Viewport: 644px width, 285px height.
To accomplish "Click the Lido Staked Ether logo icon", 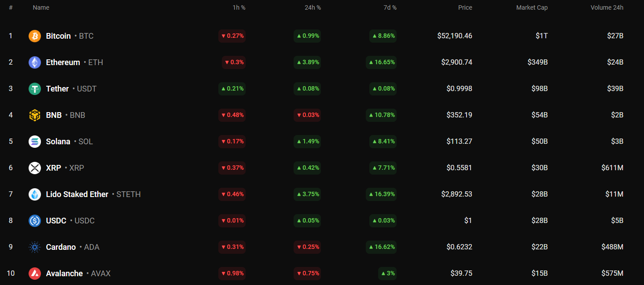I will point(35,194).
